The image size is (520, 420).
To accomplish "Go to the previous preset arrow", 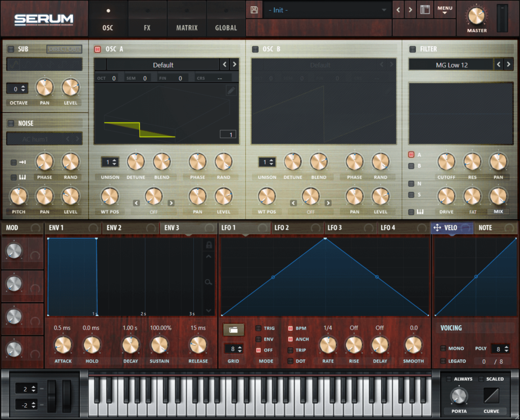I will 398,10.
